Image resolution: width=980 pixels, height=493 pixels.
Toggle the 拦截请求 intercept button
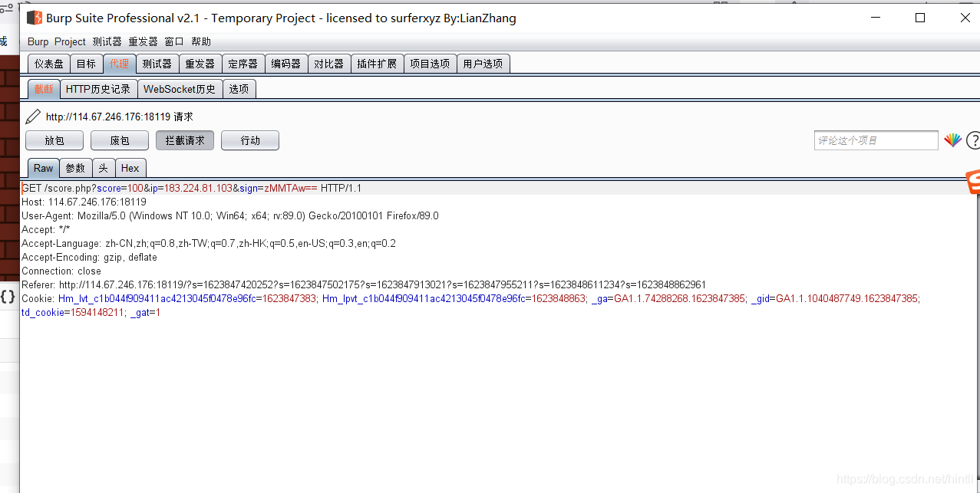click(185, 140)
